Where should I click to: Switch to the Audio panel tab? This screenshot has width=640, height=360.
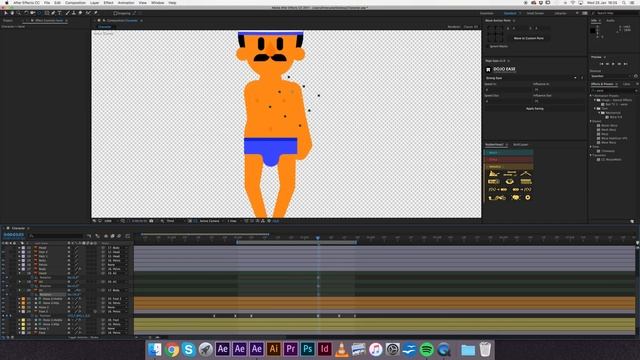point(610,20)
